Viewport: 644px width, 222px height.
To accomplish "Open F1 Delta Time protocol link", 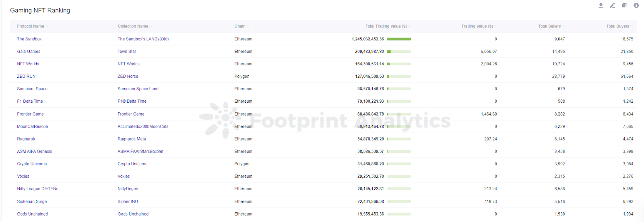I will (x=30, y=102).
